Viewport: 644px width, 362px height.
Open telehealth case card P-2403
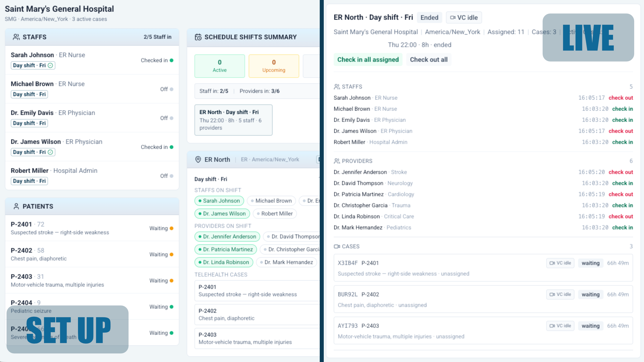(x=257, y=338)
